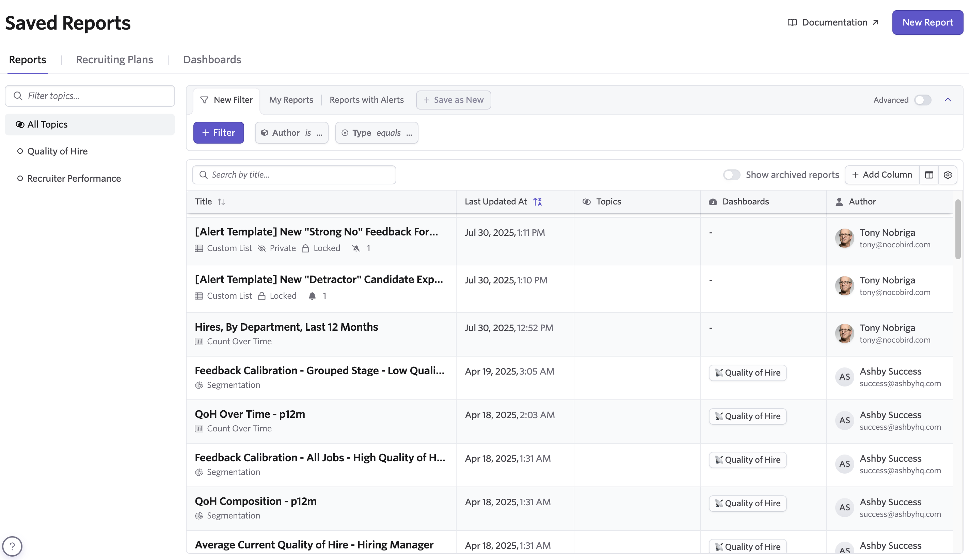
Task: Switch to Recruiting Plans tab
Action: [115, 60]
